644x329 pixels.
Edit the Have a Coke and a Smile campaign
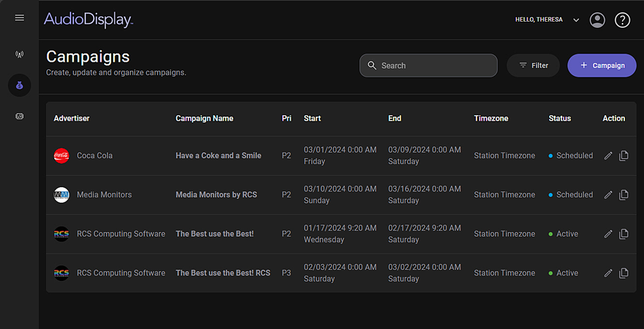point(608,155)
